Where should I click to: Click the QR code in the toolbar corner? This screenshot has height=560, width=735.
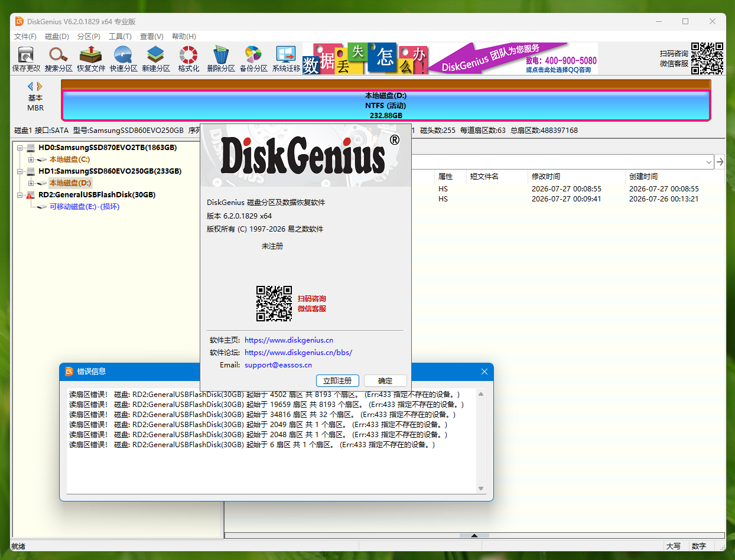click(707, 58)
